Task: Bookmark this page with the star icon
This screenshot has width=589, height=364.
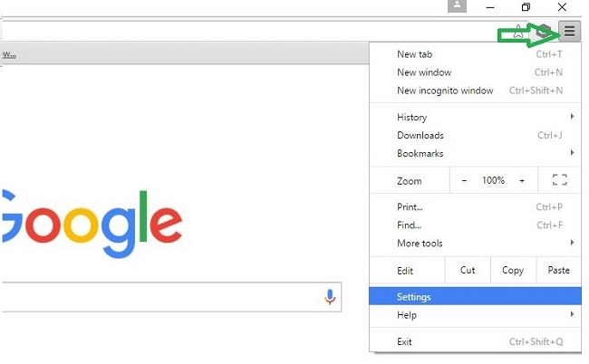Action: pyautogui.click(x=518, y=33)
